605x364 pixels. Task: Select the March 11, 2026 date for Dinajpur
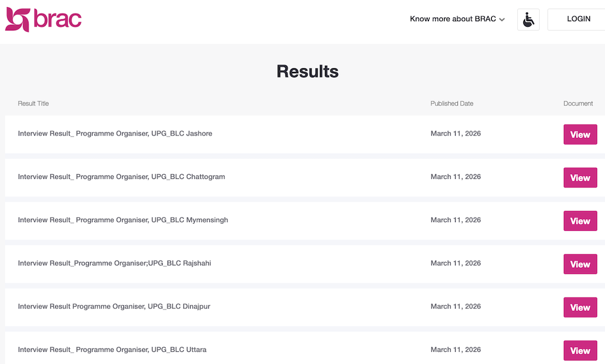455,307
